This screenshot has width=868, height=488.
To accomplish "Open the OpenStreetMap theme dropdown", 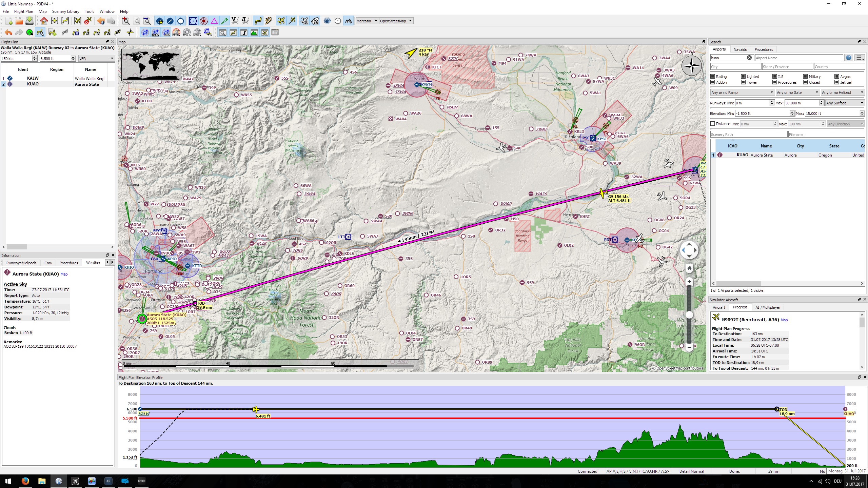I will pos(396,21).
